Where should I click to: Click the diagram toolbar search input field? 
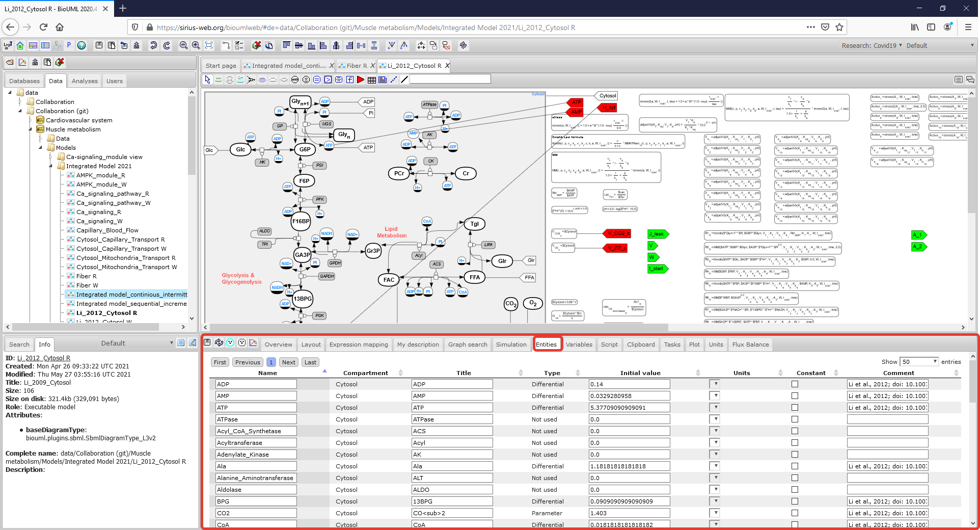[450, 79]
